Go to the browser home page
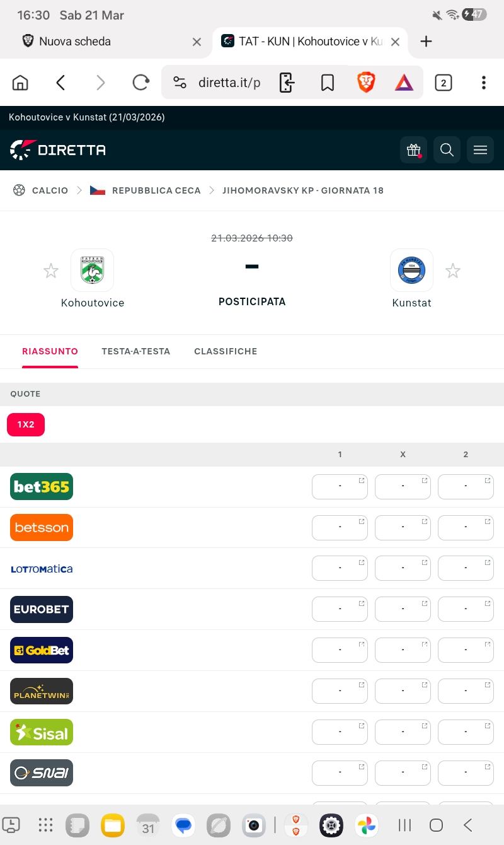The width and height of the screenshot is (504, 845). coord(21,83)
